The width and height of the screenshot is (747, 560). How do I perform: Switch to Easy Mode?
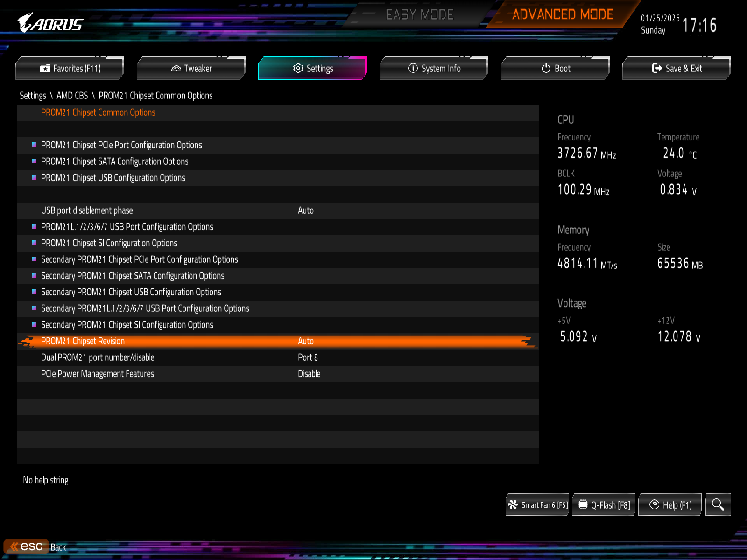[x=419, y=15]
